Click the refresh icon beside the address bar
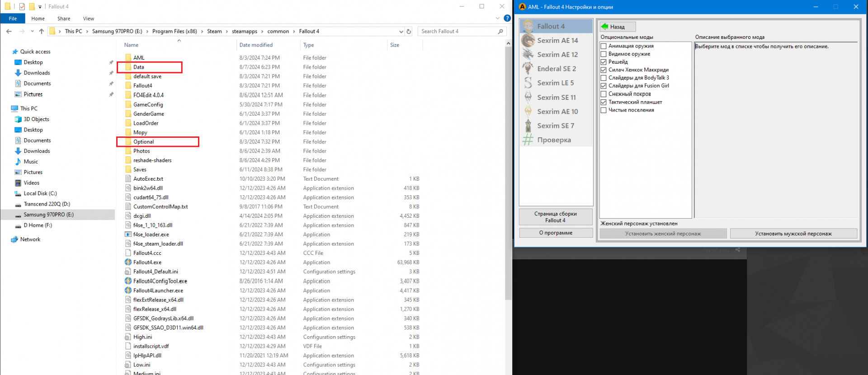868x375 pixels. (409, 32)
